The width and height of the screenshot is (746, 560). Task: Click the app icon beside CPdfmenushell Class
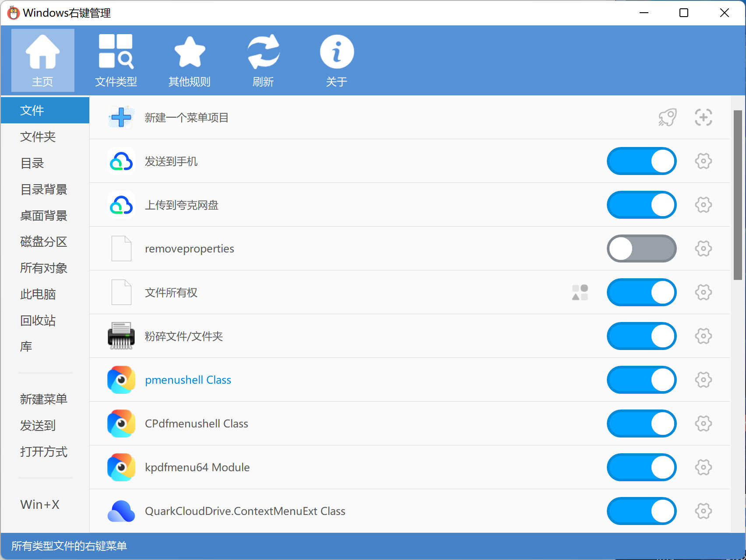click(x=121, y=423)
